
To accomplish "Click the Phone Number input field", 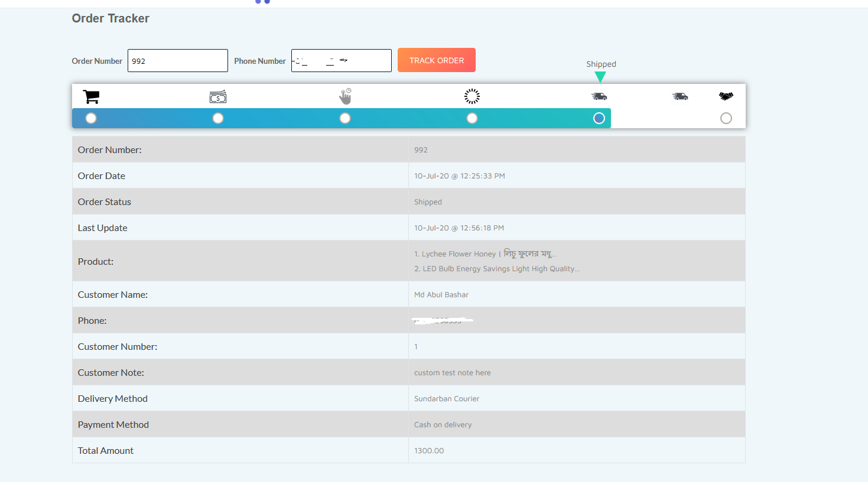I will click(x=342, y=61).
